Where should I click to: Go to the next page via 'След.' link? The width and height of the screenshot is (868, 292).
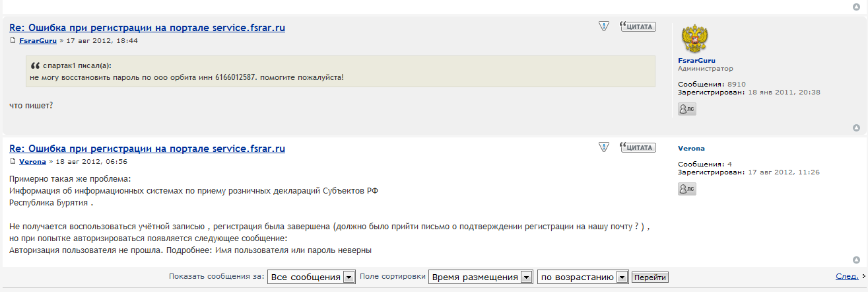(x=847, y=276)
